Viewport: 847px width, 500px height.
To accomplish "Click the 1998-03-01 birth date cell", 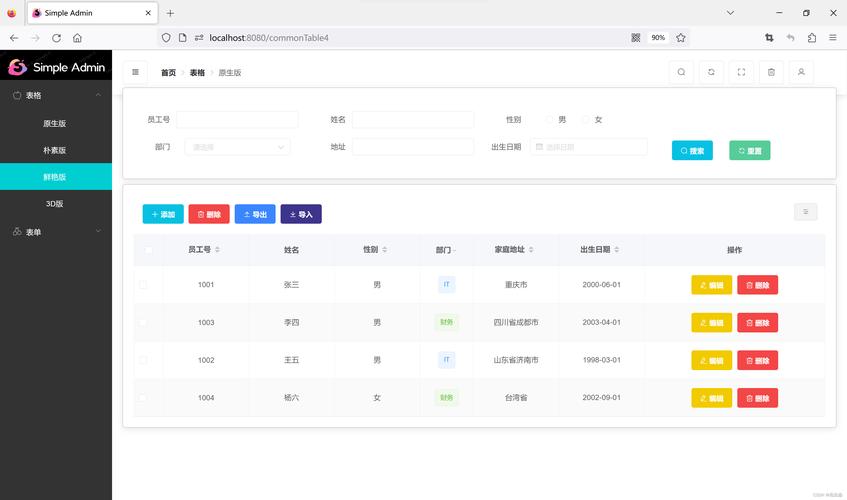I will (601, 360).
